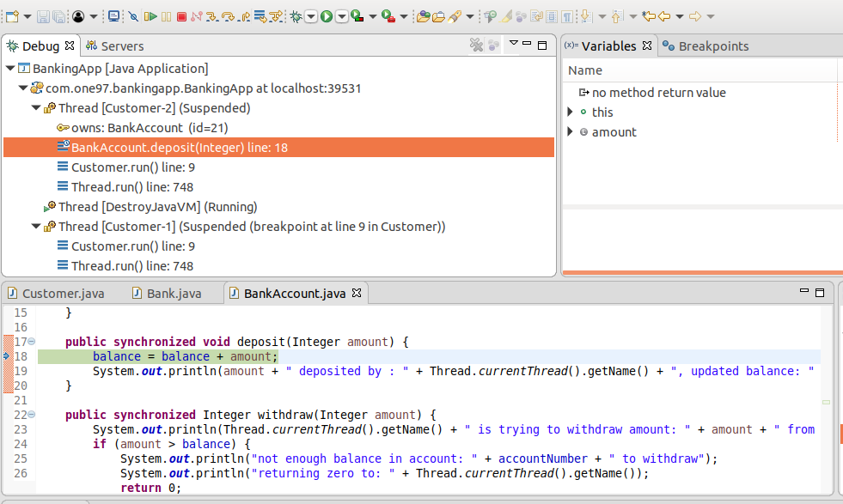Viewport: 843px width, 504px height.
Task: Open the Customer.java editor tab
Action: (63, 294)
